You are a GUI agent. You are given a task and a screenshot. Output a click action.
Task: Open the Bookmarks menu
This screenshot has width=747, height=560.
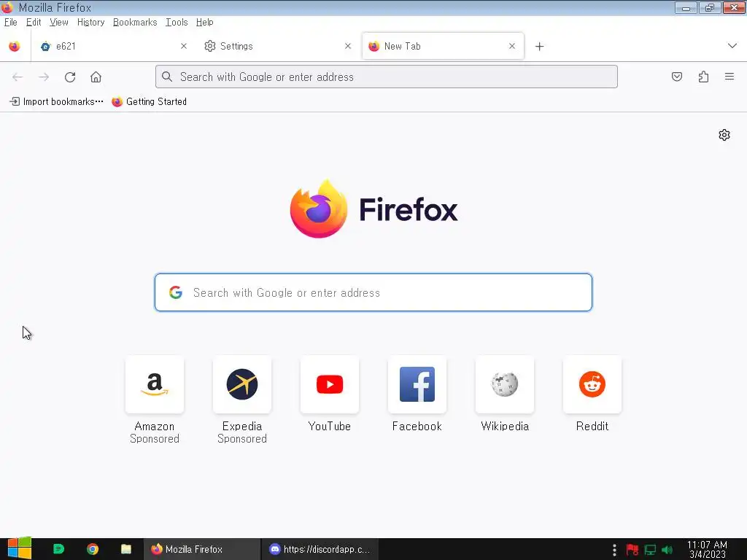135,23
